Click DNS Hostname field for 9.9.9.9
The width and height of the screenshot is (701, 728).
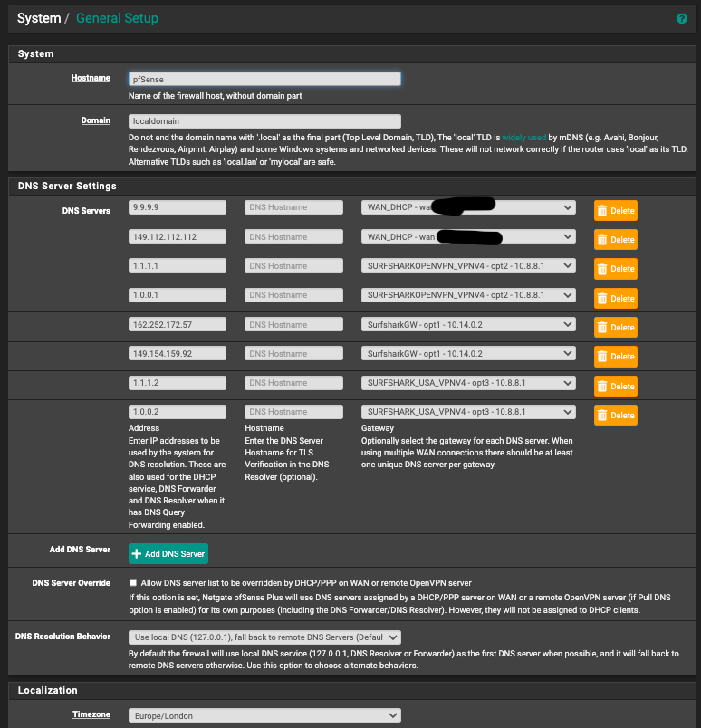point(293,207)
